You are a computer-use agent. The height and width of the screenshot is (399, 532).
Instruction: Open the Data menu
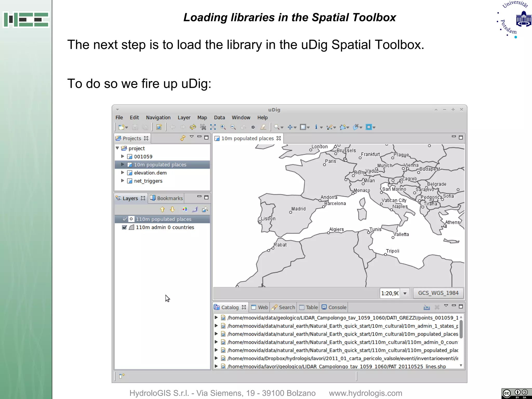[x=220, y=117]
